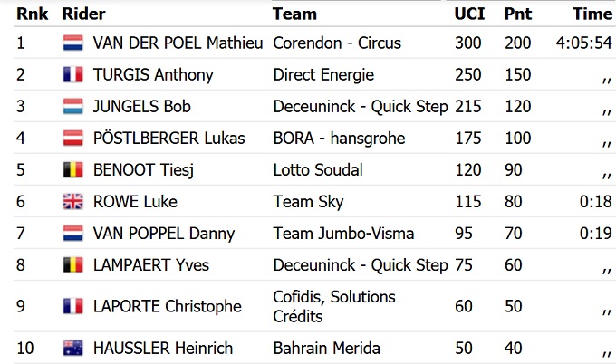Select the Rider column header

point(83,14)
